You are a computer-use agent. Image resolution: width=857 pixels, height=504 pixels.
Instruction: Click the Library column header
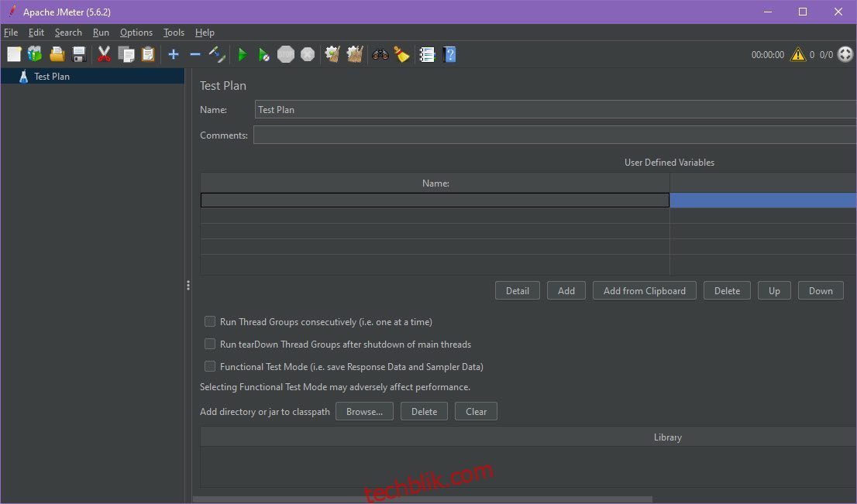(528, 437)
